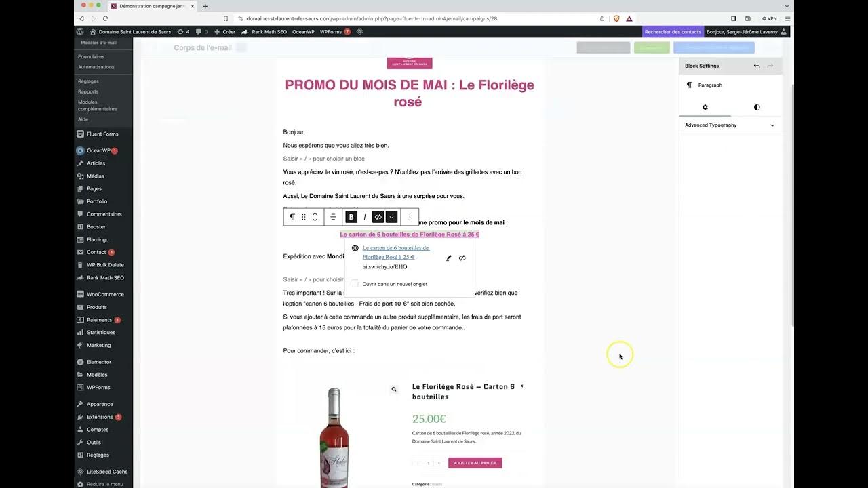This screenshot has width=868, height=488.
Task: Open WooCommerce in admin sidebar
Action: 104,294
